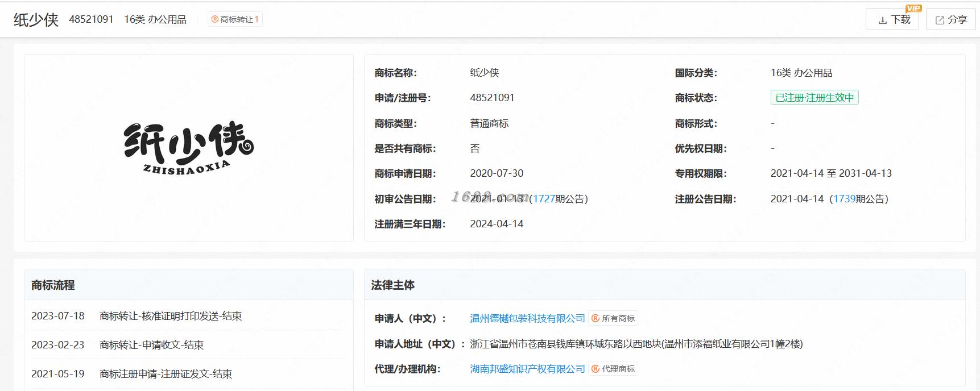Open announcement issue 1727 link
Viewport: 980px width, 391px height.
click(x=544, y=199)
